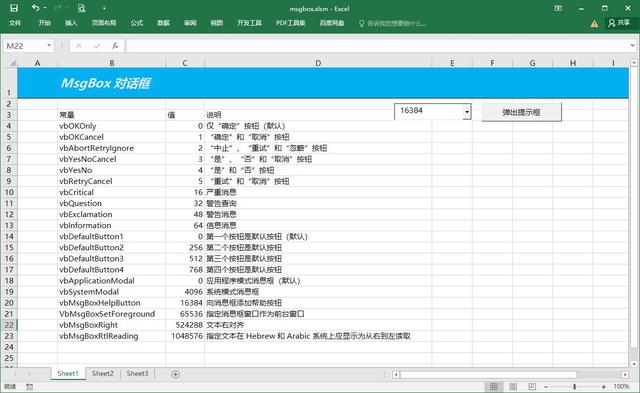Select Page Layout view icon
Screen dimensions: 640x393
[x=513, y=386]
